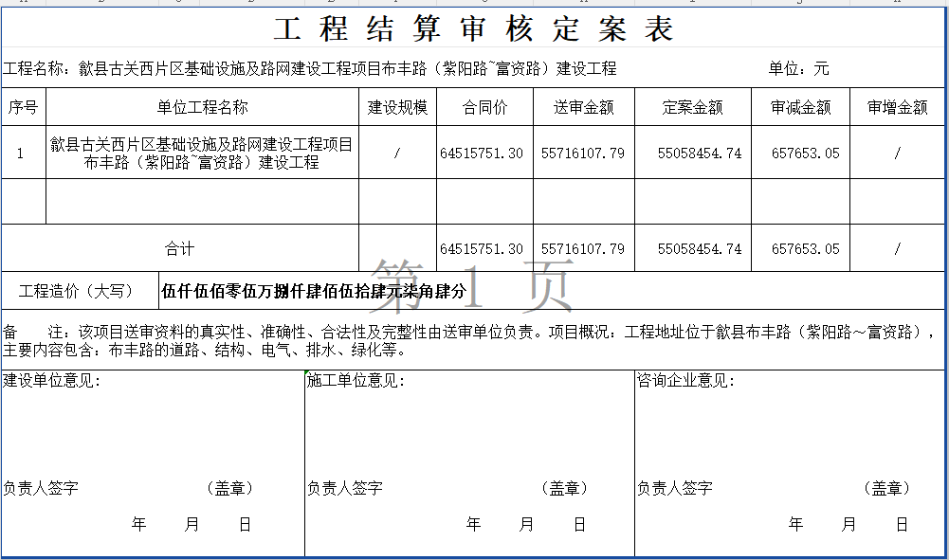This screenshot has height=560, width=949.
Task: Select the 建设单位意见 cell
Action: pos(152,426)
